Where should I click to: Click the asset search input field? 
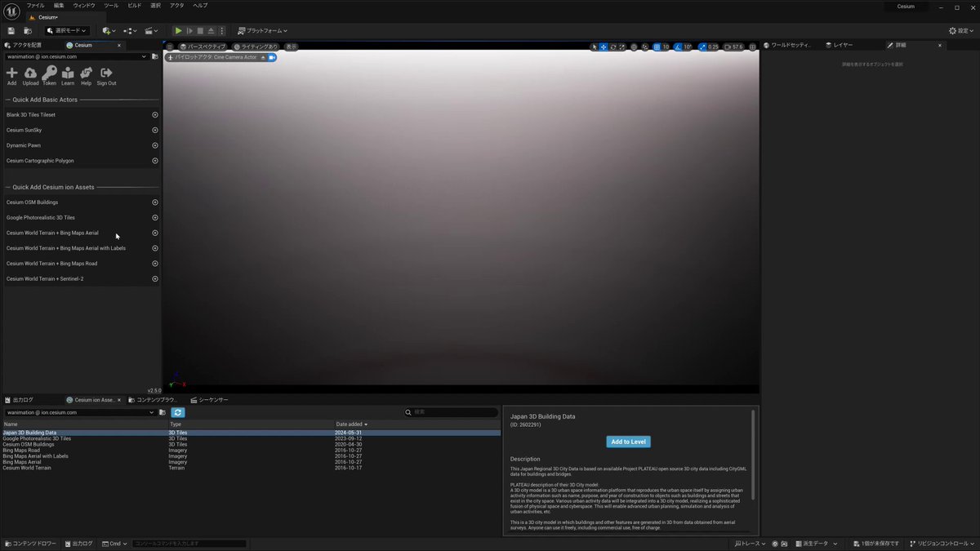tap(452, 412)
